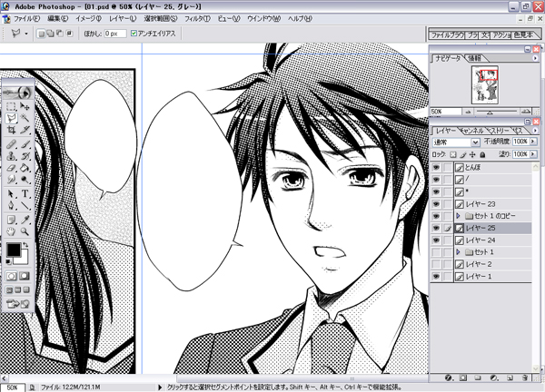The image size is (545, 392).
Task: Switch to the 情報 (Info) tab
Action: 474,58
